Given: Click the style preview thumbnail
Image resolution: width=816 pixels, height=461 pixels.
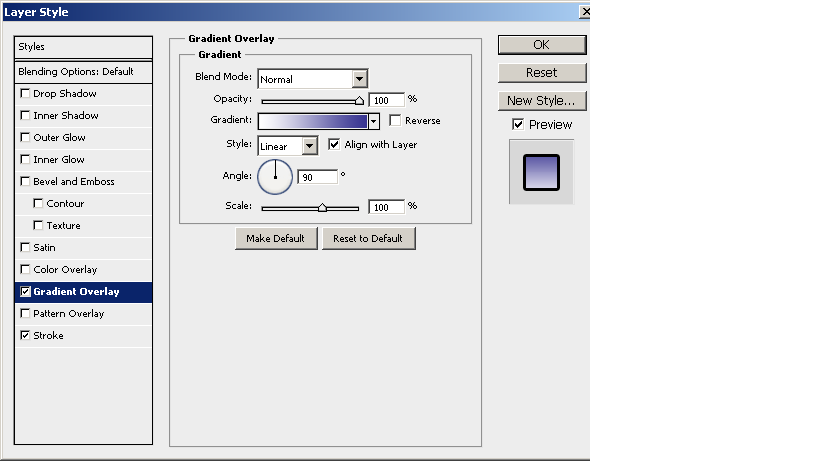Looking at the screenshot, I should click(x=541, y=172).
